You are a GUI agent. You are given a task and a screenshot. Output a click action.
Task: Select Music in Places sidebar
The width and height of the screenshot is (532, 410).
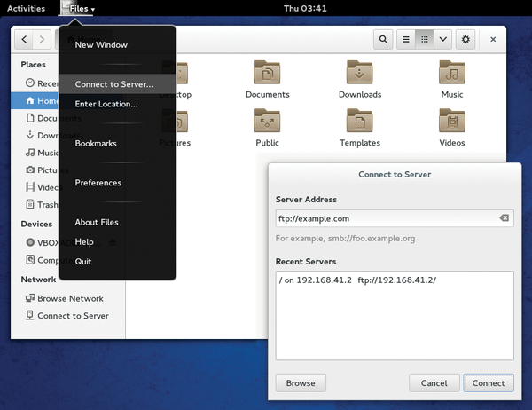pyautogui.click(x=35, y=153)
